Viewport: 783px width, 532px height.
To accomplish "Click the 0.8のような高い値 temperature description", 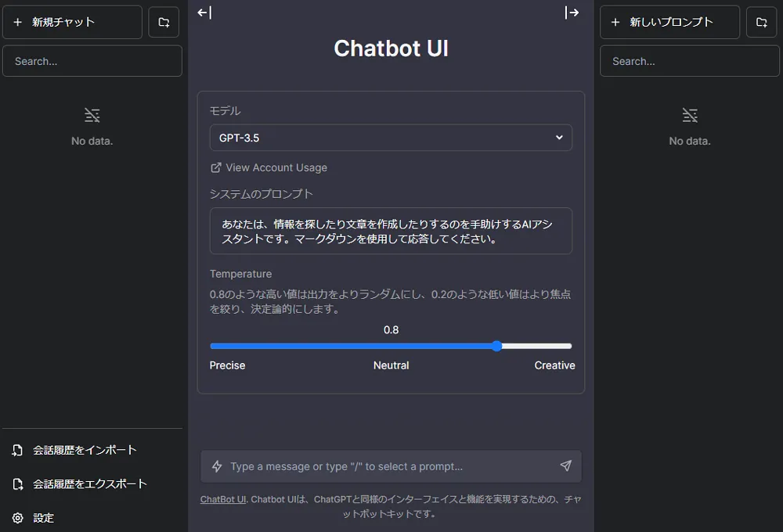I will pos(390,301).
